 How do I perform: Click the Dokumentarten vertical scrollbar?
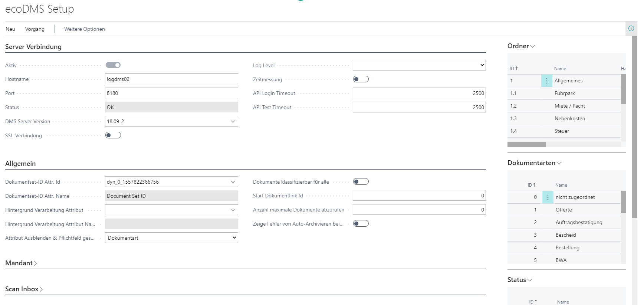(624, 202)
